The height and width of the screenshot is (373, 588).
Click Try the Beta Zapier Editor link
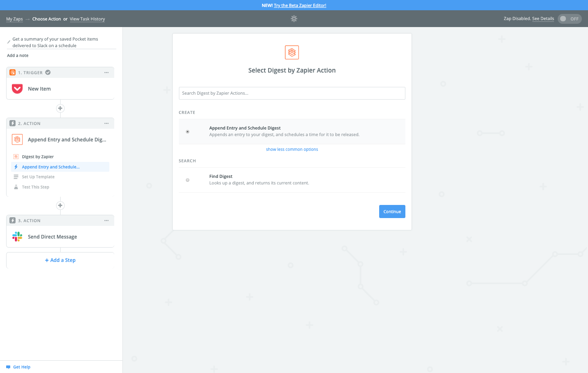300,5
